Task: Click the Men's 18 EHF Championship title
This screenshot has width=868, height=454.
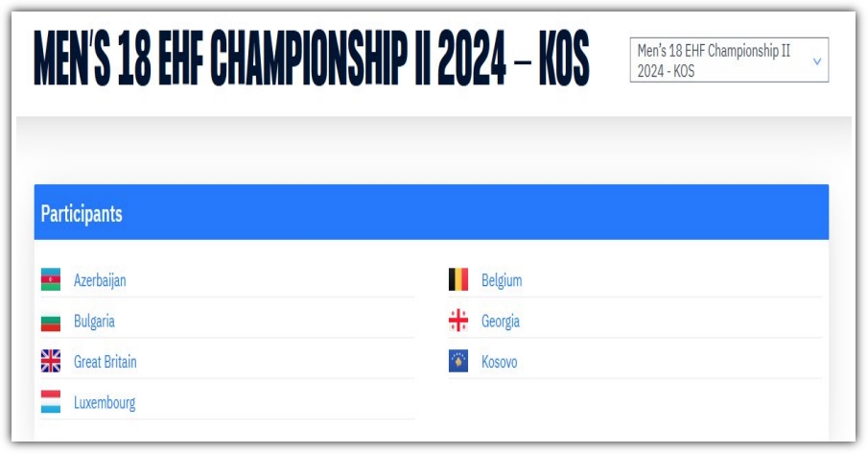Action: point(312,59)
